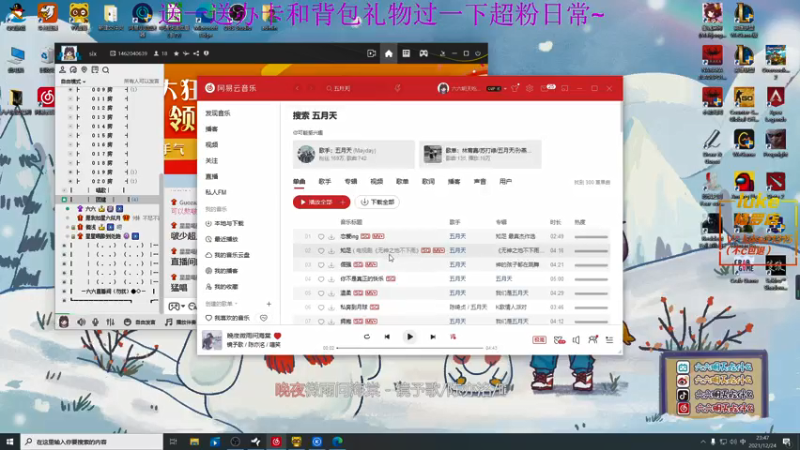This screenshot has width=800, height=450.
Task: Click the 播放全部 play all button
Action: tap(316, 202)
